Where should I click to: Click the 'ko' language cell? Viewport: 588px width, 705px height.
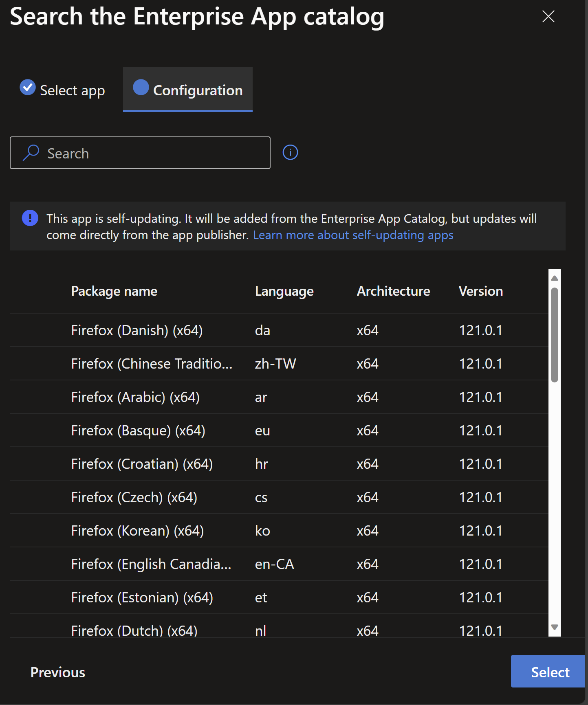[262, 531]
